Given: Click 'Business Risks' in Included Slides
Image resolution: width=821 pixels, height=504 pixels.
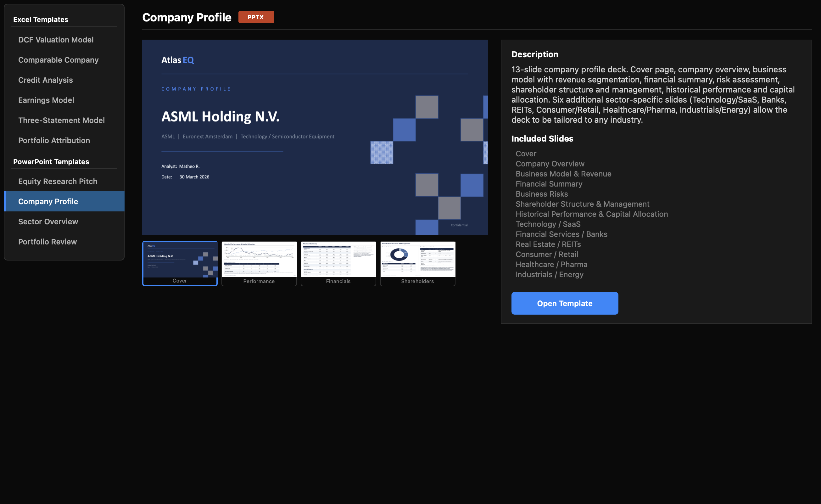Looking at the screenshot, I should click(x=542, y=194).
